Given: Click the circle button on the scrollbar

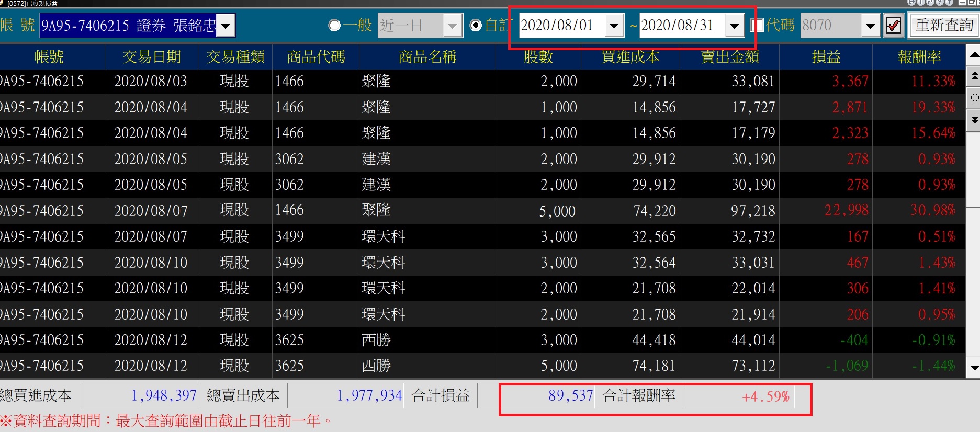Looking at the screenshot, I should (974, 98).
